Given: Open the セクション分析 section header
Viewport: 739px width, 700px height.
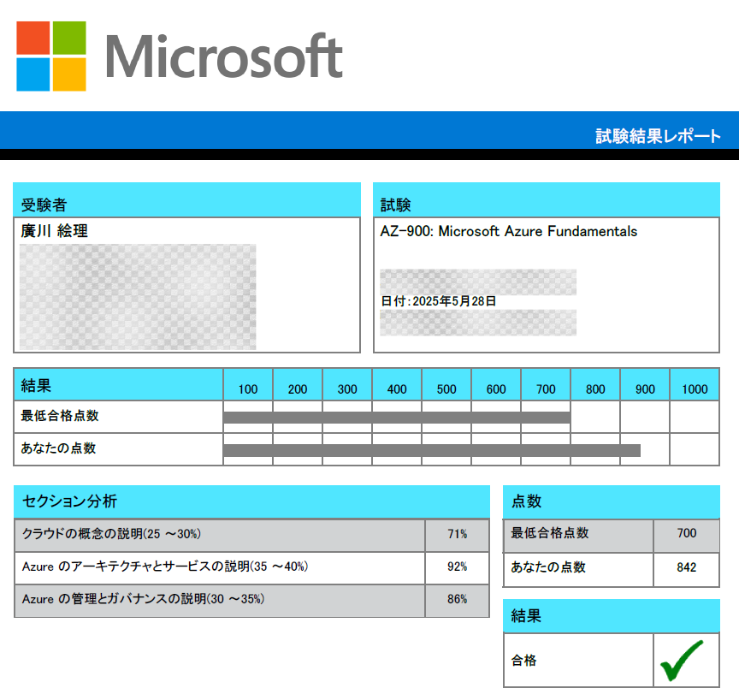Looking at the screenshot, I should pyautogui.click(x=70, y=501).
